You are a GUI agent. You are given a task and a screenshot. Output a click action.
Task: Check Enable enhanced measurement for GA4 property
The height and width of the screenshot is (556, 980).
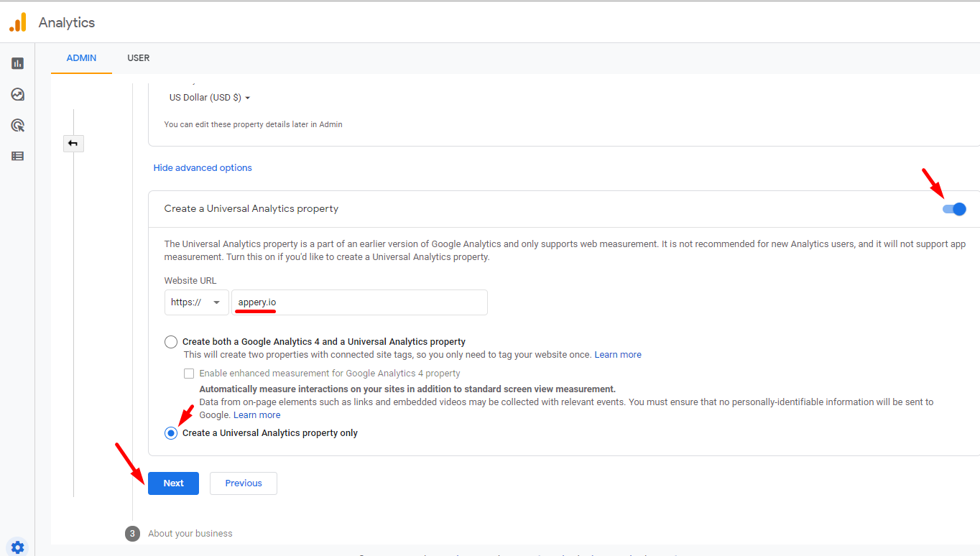coord(189,374)
